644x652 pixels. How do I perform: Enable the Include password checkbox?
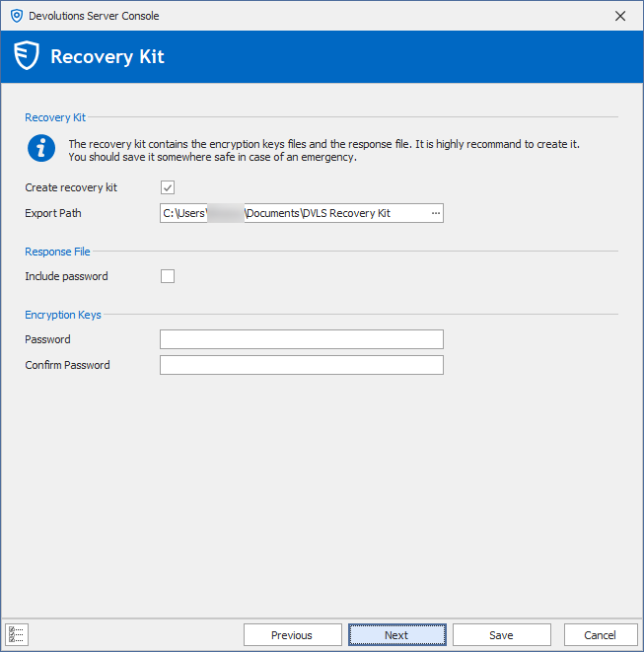pyautogui.click(x=168, y=276)
